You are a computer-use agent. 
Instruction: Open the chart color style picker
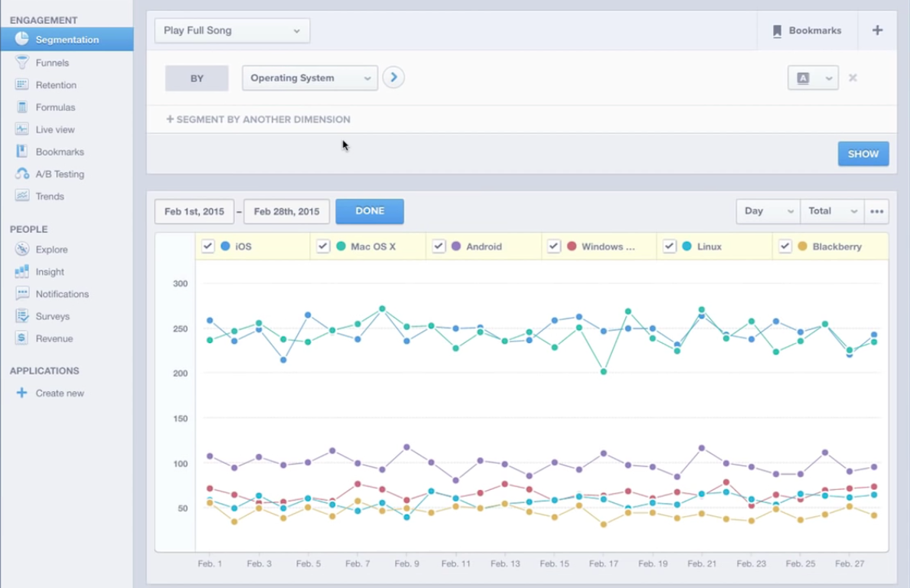813,77
